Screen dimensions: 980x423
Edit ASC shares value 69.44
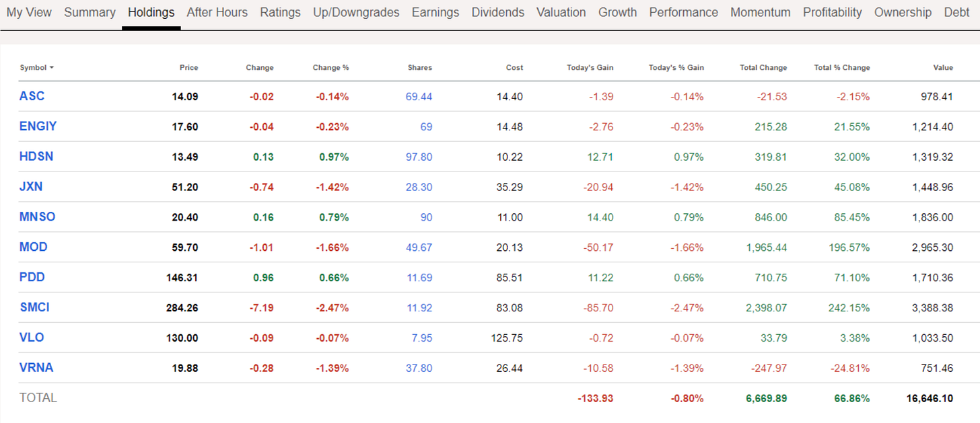click(x=419, y=97)
